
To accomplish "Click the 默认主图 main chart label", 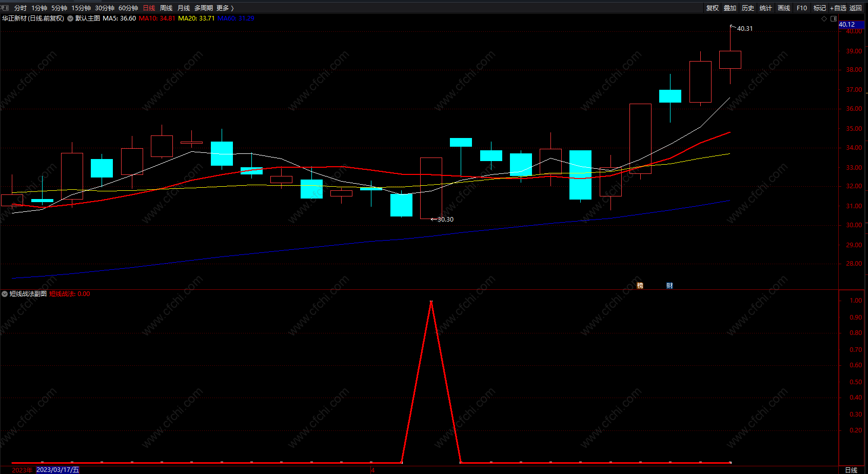I will (x=88, y=18).
